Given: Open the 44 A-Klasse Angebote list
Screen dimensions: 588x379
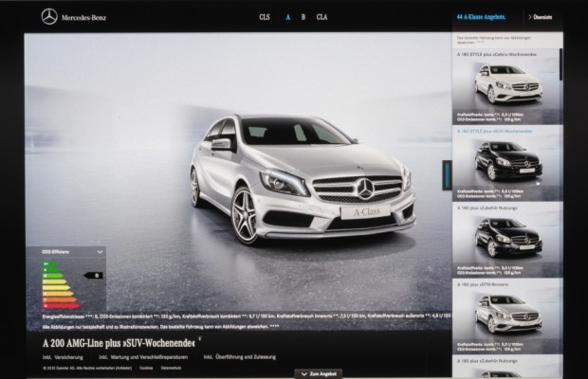Looking at the screenshot, I should tap(481, 17).
